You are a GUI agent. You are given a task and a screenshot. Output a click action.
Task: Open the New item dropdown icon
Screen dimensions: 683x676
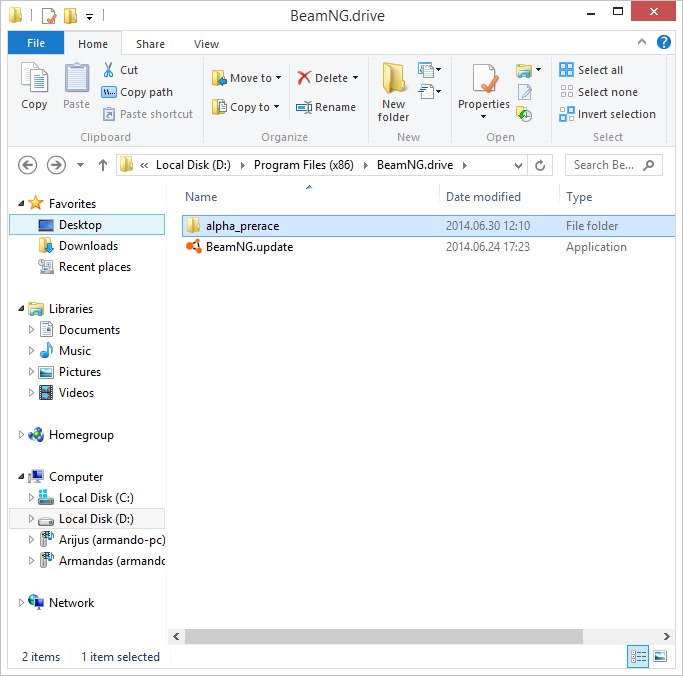[x=429, y=69]
